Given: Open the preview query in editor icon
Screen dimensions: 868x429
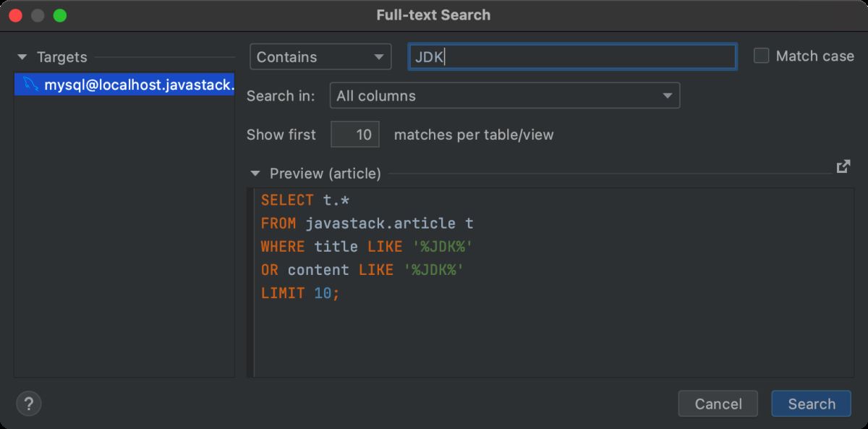Looking at the screenshot, I should (843, 166).
